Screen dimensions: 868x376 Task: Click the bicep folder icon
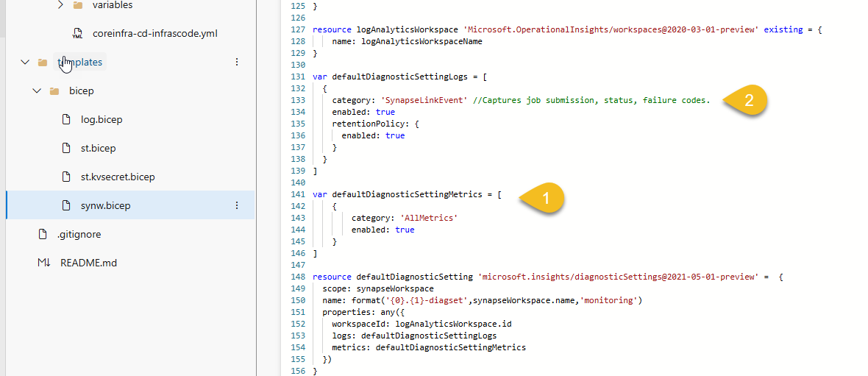click(54, 91)
